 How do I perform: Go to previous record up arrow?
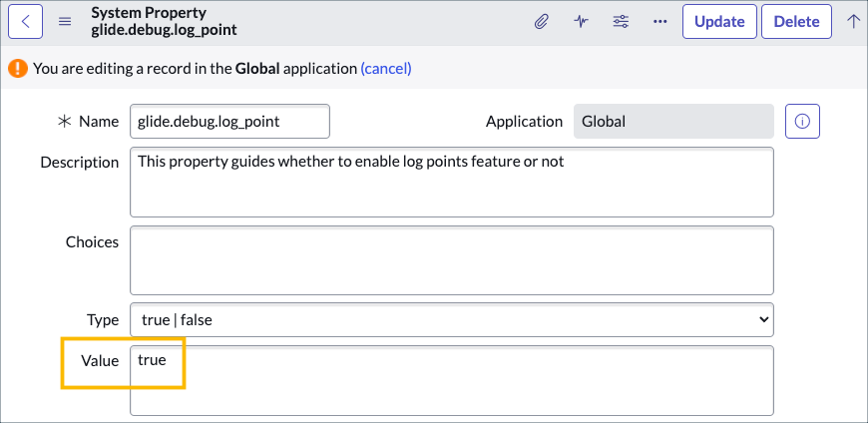pos(853,22)
